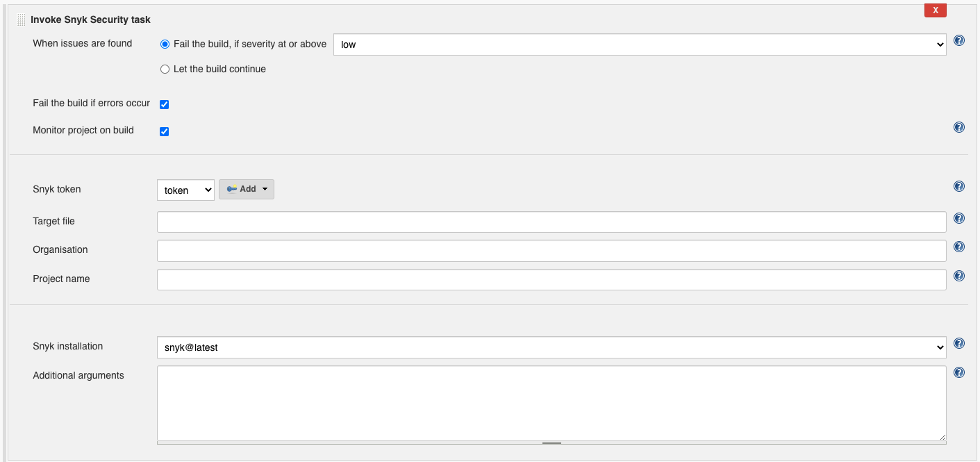The image size is (980, 462).
Task: Select 'Fail the build, if severity at or above'
Action: coord(165,44)
